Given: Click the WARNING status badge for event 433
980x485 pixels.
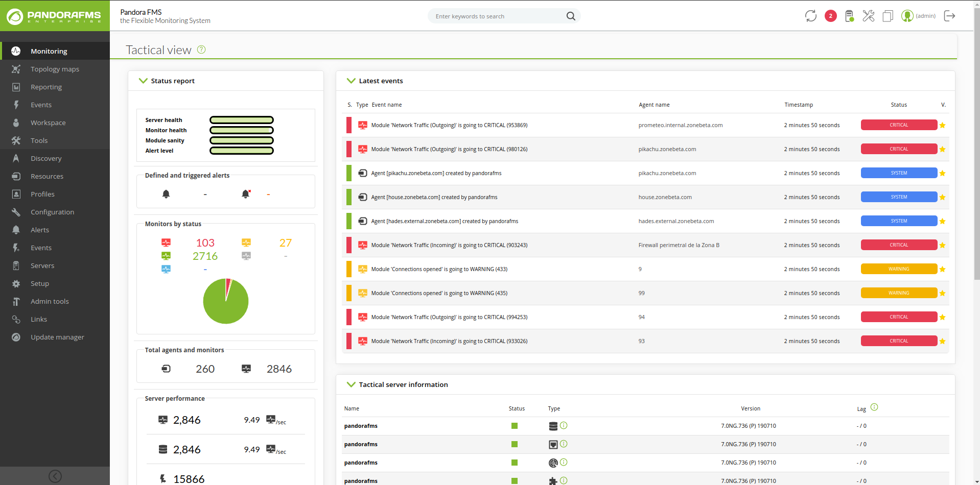Looking at the screenshot, I should tap(899, 269).
